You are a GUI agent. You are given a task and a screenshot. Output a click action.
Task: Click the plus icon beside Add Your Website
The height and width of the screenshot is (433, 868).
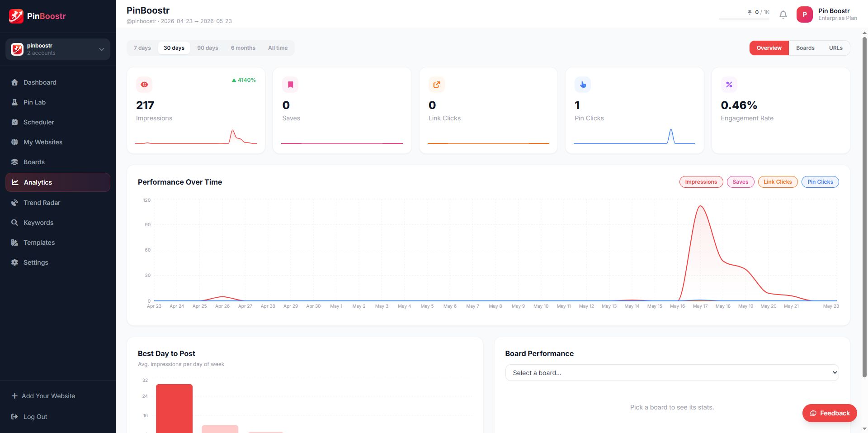coord(14,396)
